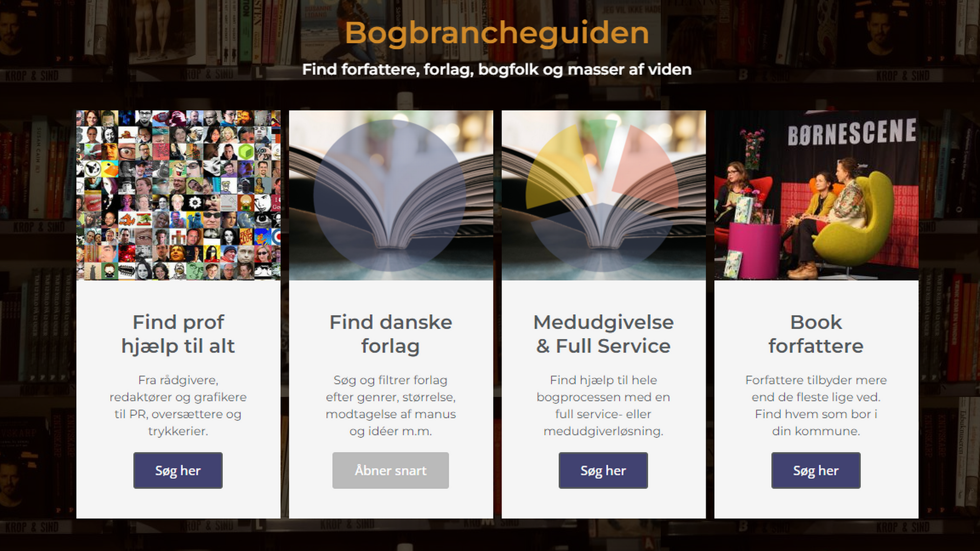Click the 'Book forfattere' card heading
The height and width of the screenshot is (551, 980).
click(x=816, y=334)
